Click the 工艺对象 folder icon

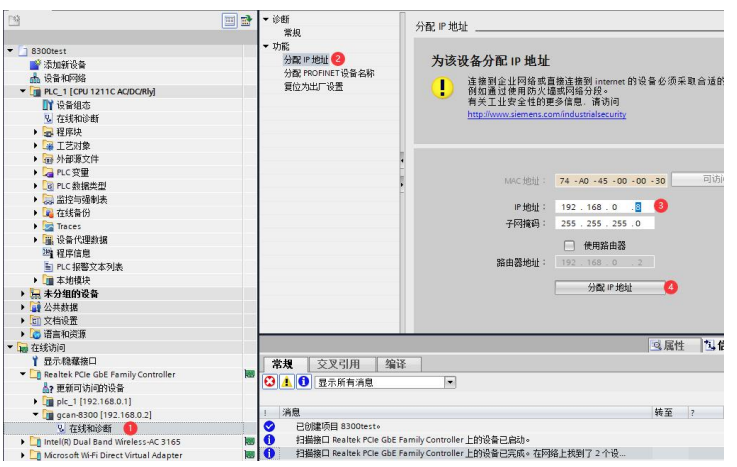pos(48,146)
